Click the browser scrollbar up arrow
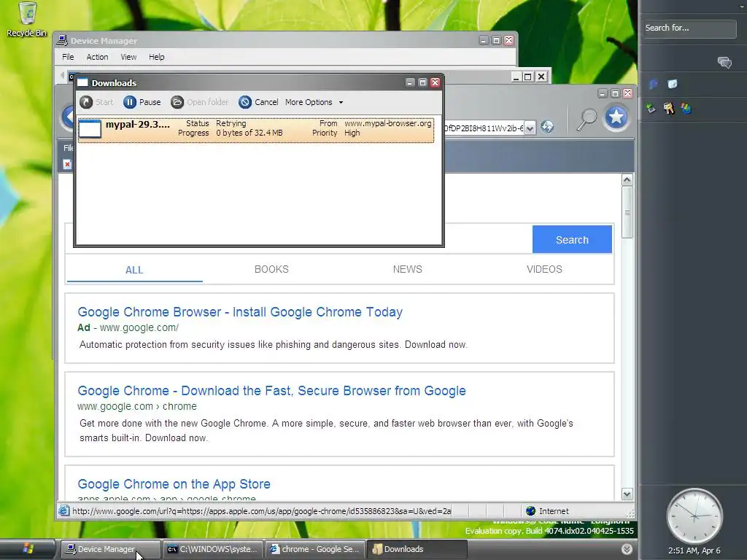Screen dimensions: 747x560 (627, 180)
